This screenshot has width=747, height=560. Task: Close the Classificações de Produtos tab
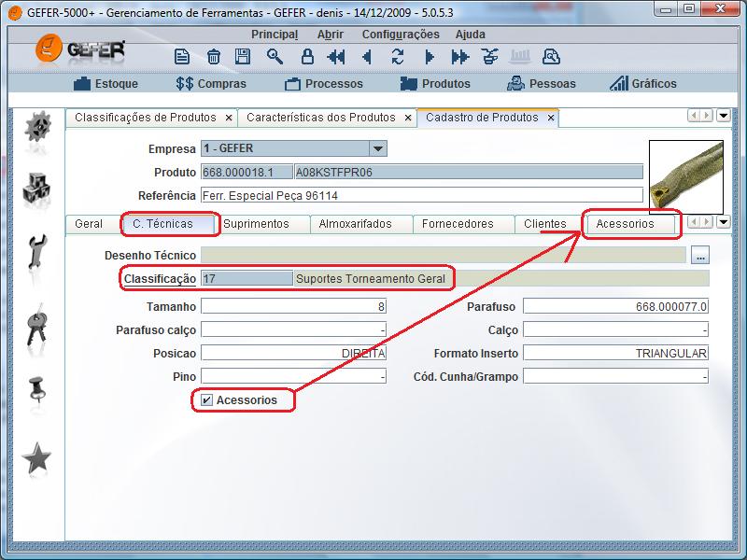[x=229, y=119]
